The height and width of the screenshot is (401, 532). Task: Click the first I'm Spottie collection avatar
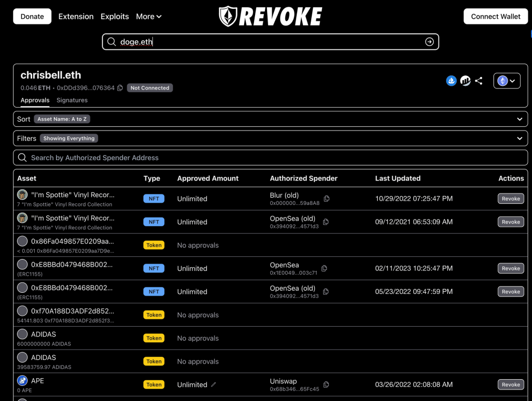22,195
